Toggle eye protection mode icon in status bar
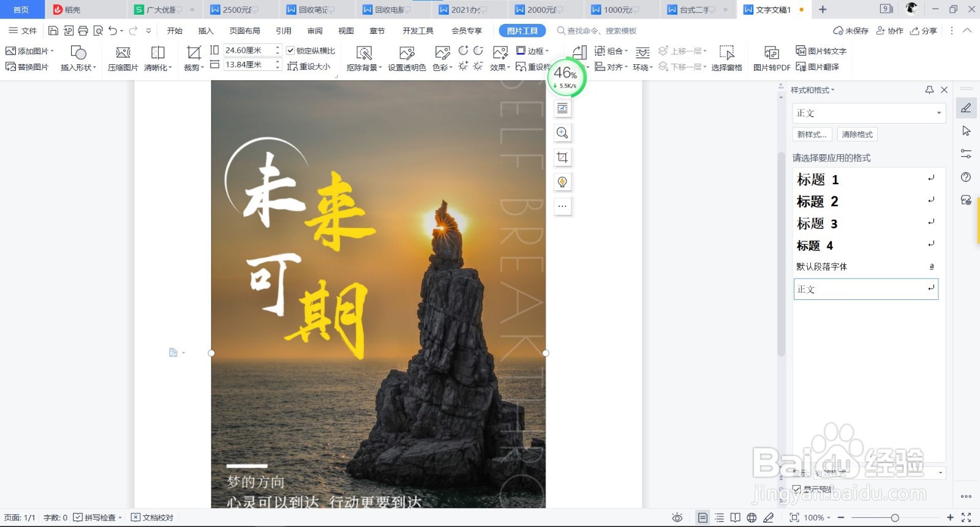The image size is (980, 527). [677, 518]
